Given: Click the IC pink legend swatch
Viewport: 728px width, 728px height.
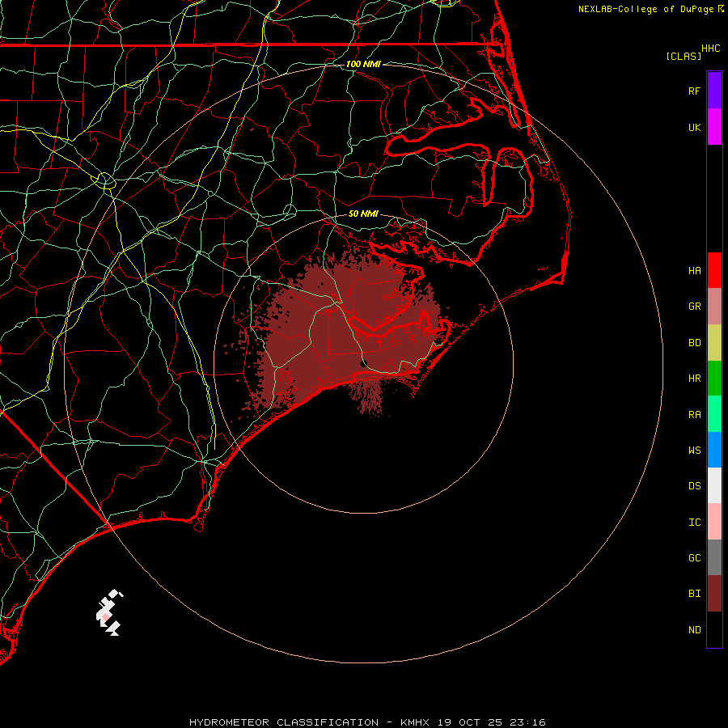Looking at the screenshot, I should (x=714, y=522).
